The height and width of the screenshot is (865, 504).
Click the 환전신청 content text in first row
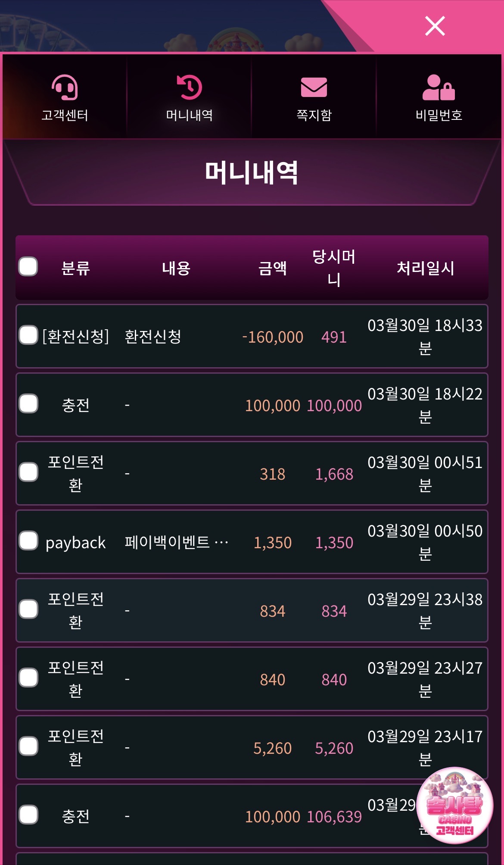153,337
